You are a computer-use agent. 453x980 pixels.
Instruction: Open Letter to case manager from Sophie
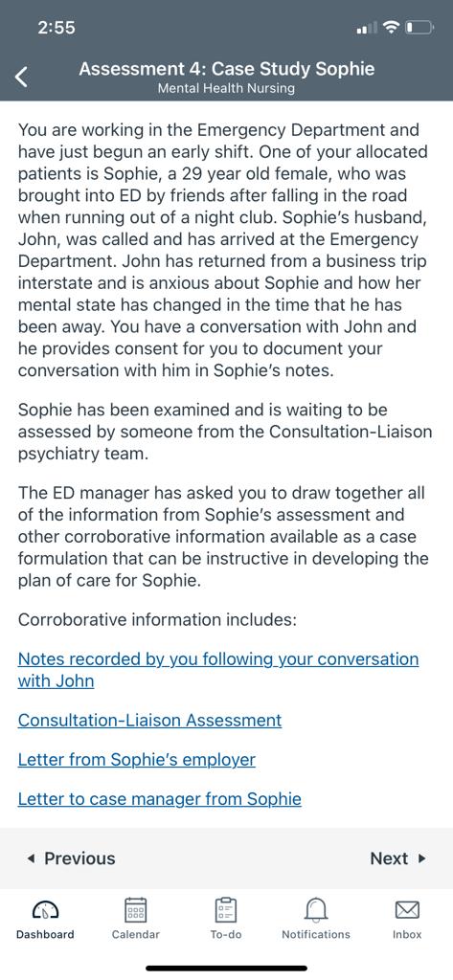point(160,799)
